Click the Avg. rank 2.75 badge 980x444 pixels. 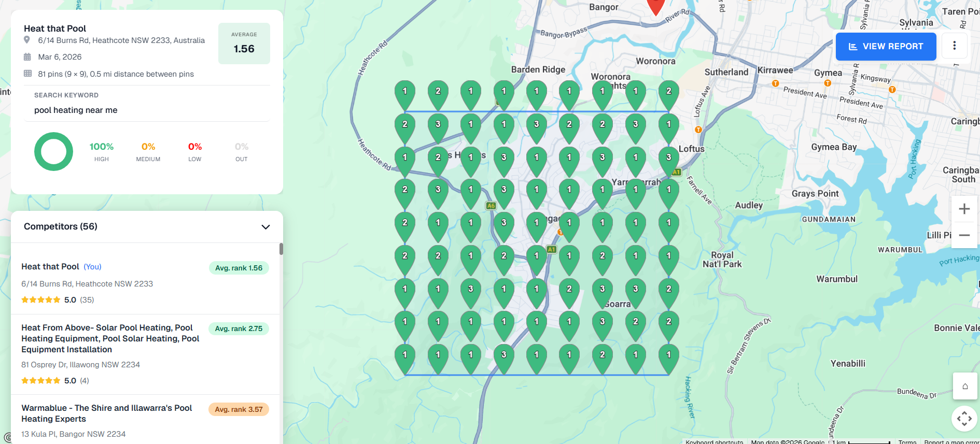click(239, 328)
